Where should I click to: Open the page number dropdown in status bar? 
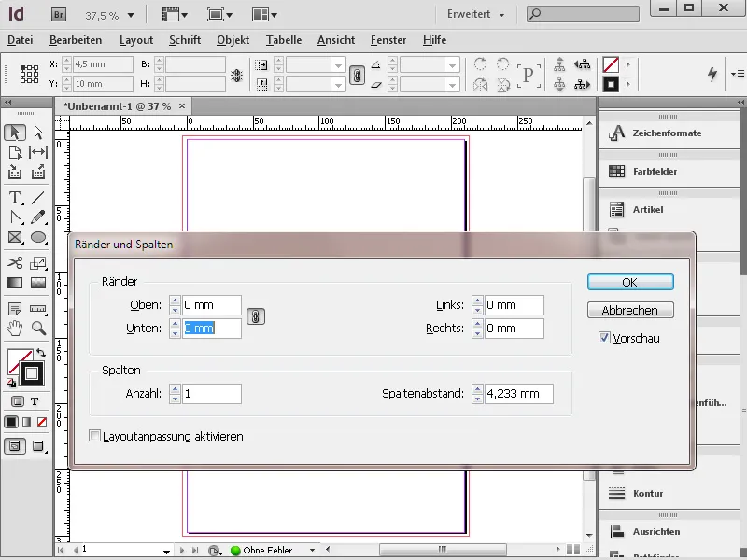pos(166,551)
